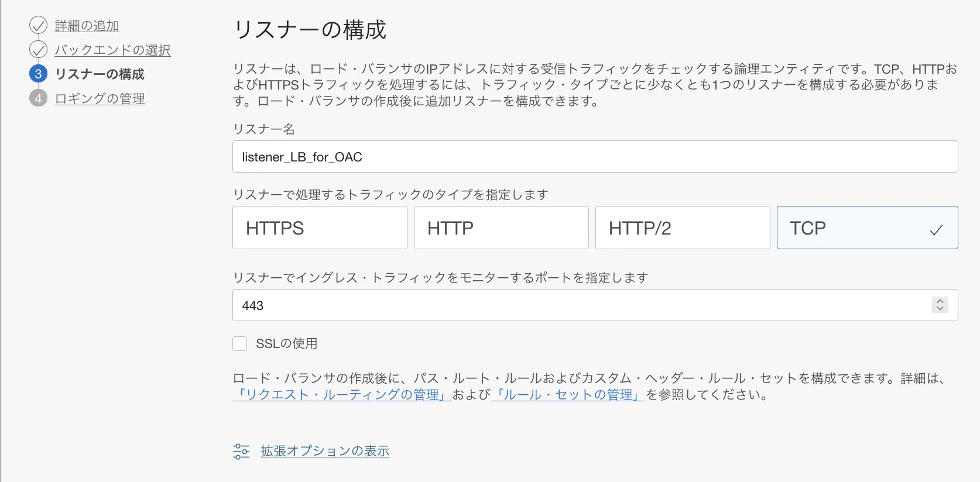This screenshot has width=980, height=482.
Task: Click the listener name input field
Action: pyautogui.click(x=595, y=156)
